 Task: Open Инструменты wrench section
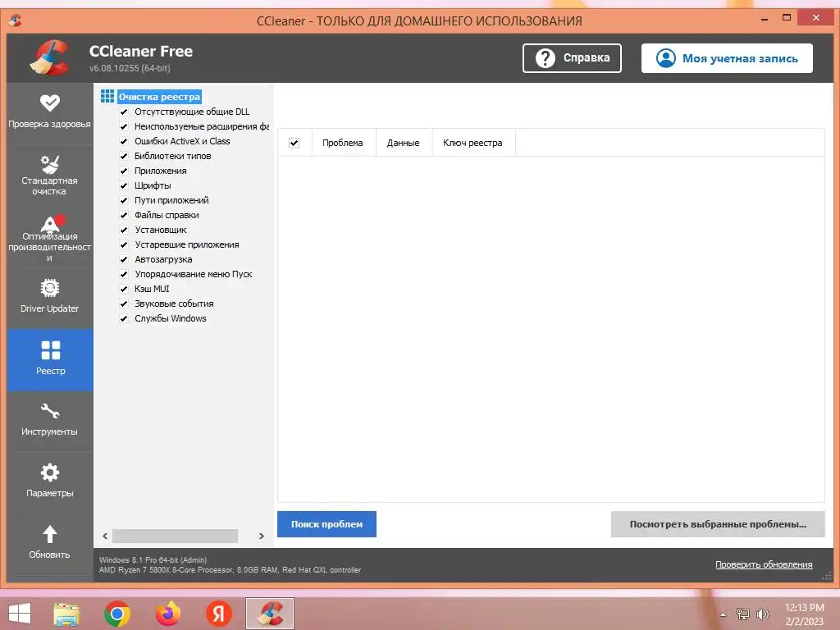[50, 419]
